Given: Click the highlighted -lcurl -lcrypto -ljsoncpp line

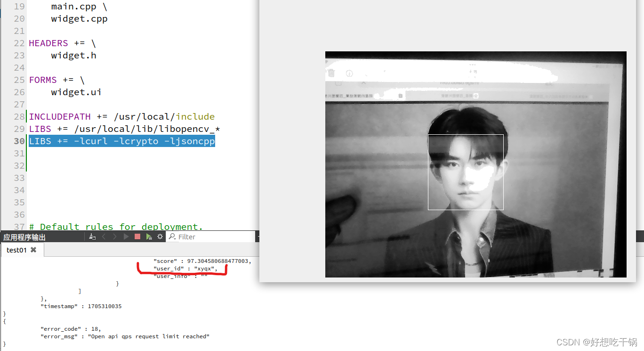Looking at the screenshot, I should (x=122, y=141).
